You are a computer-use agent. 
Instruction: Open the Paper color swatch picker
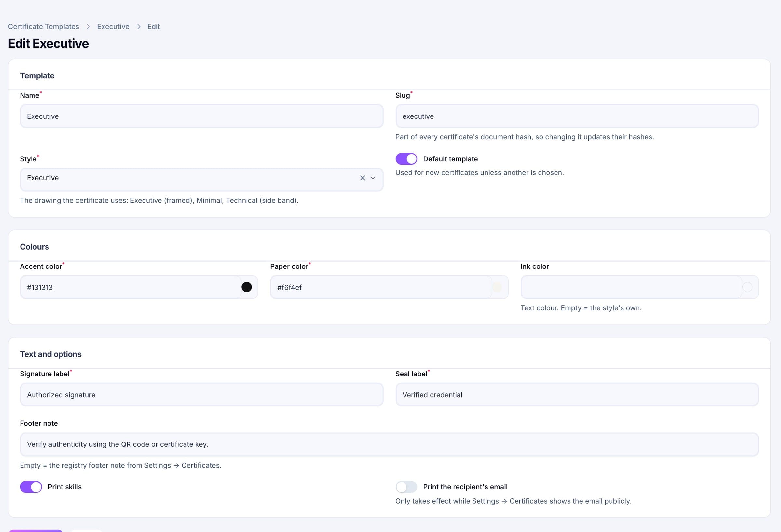point(497,287)
